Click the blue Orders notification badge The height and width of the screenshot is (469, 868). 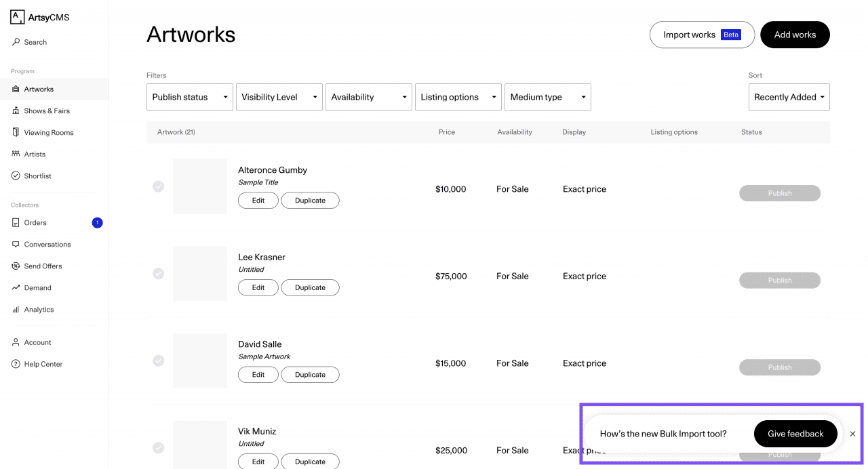point(97,222)
